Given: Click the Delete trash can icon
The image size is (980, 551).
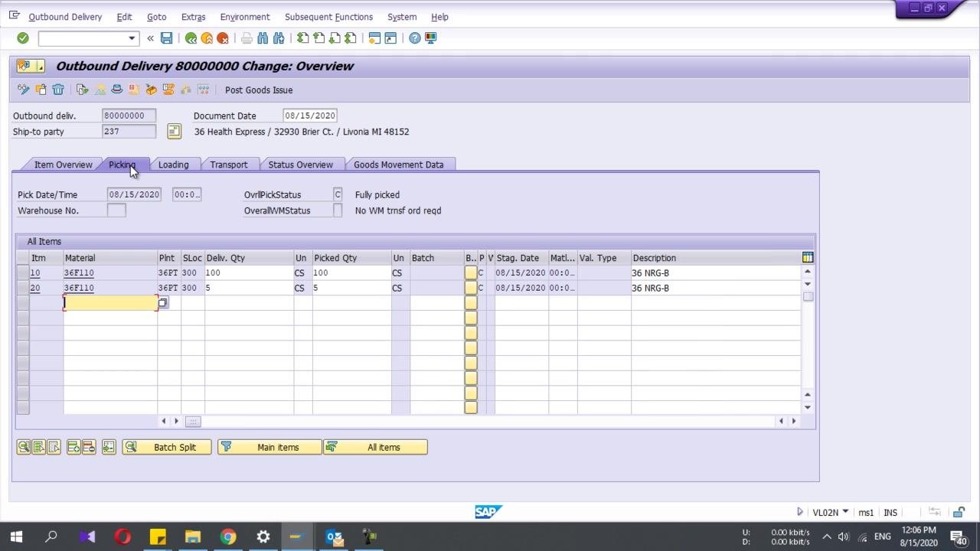Looking at the screenshot, I should point(58,90).
